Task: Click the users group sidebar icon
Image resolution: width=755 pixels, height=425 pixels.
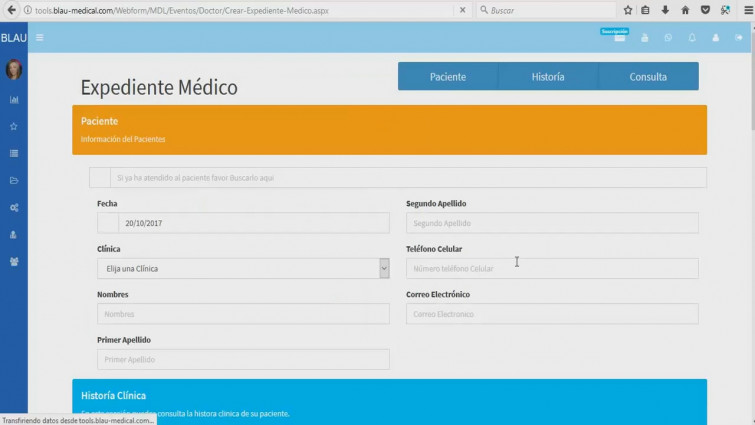Action: [14, 262]
